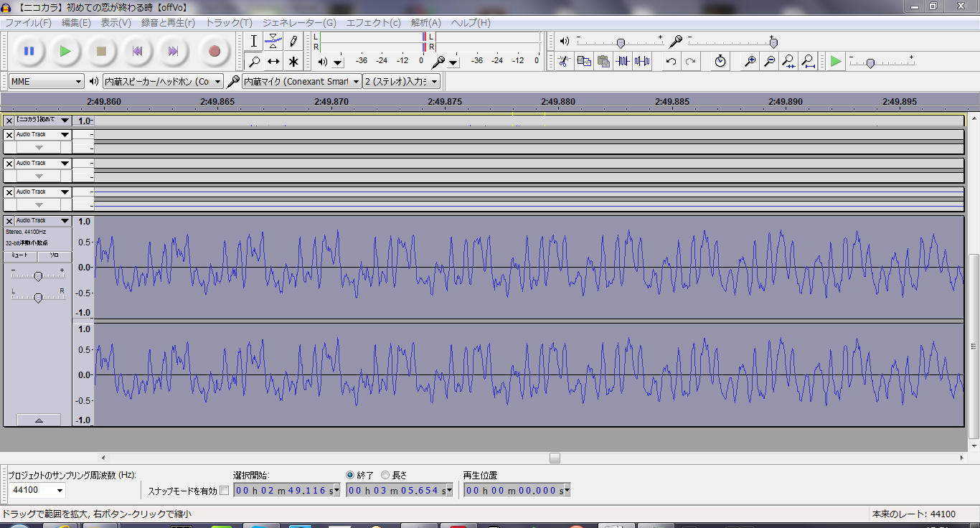Click the track L/R pan slider handle
The width and height of the screenshot is (980, 528).
[x=38, y=297]
